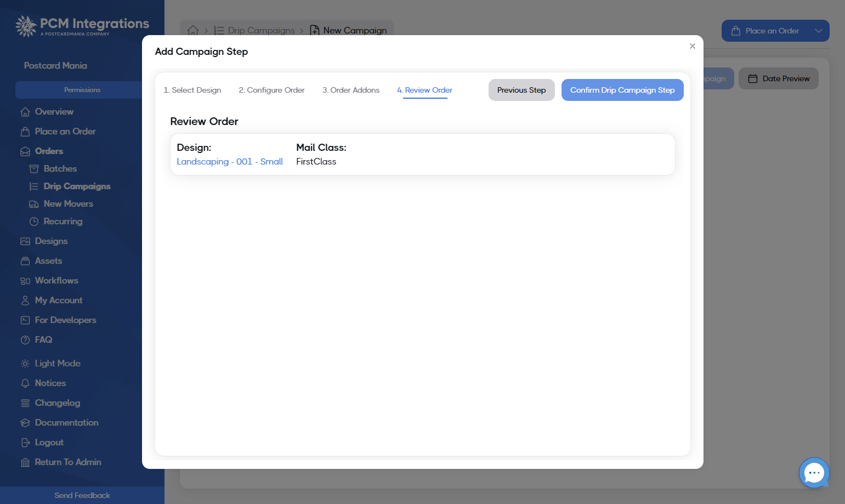Close the Add Campaign Step dialog
Screen dimensions: 845x504
tap(693, 46)
